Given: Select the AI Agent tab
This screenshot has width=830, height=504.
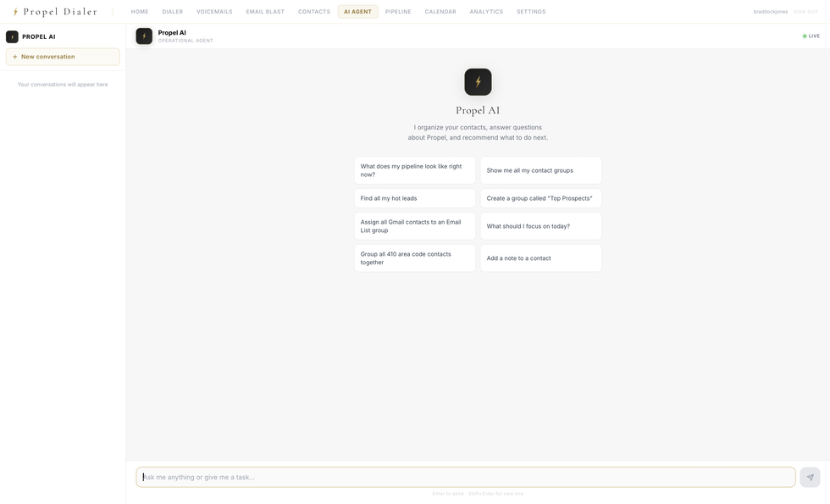Looking at the screenshot, I should (357, 12).
